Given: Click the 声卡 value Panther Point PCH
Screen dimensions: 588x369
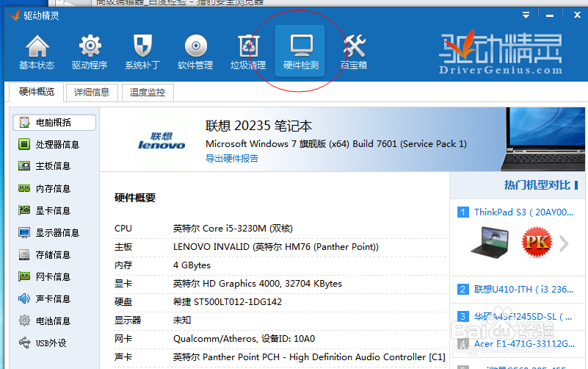Looking at the screenshot, I should (309, 357).
